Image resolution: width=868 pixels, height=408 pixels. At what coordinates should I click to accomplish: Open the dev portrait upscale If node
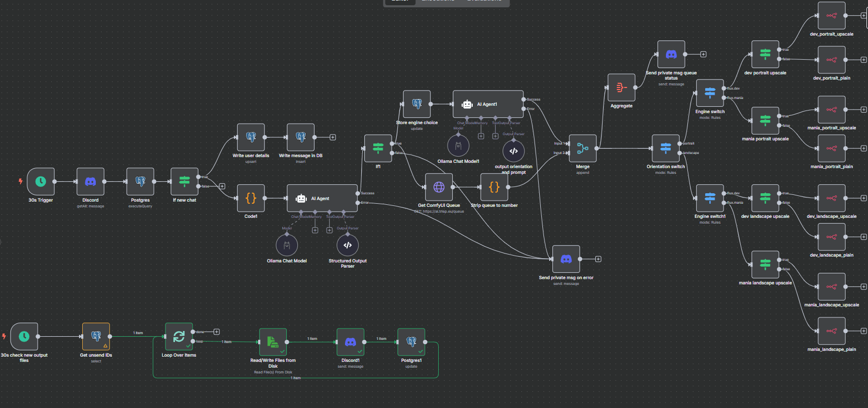(x=765, y=54)
